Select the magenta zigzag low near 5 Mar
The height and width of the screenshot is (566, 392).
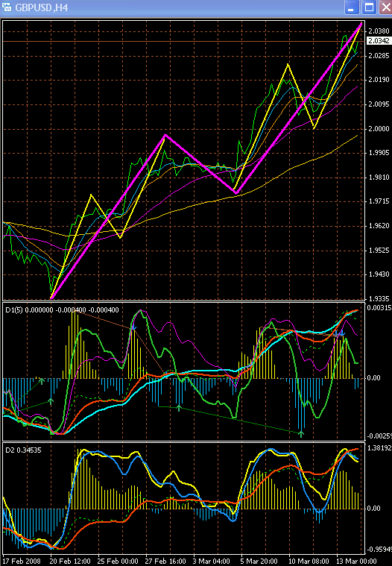[236, 192]
